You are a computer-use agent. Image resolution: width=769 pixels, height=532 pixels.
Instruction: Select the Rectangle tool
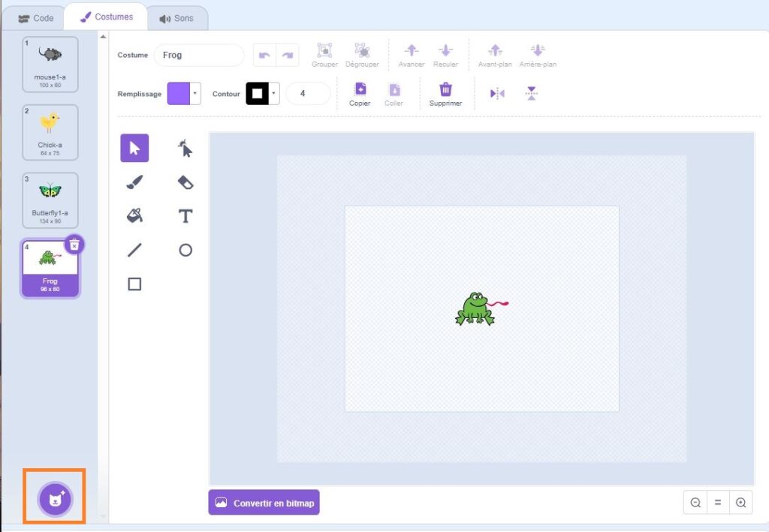coord(134,284)
